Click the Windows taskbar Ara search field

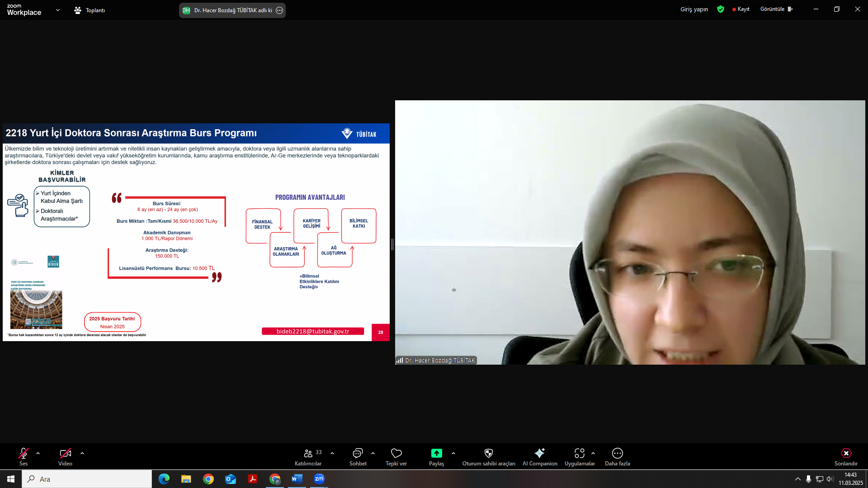coord(87,479)
